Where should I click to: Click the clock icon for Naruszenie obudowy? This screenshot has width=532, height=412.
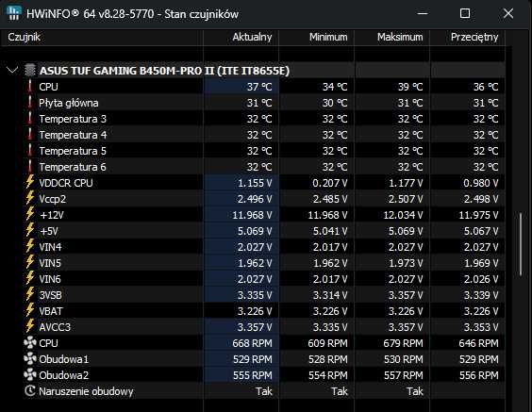click(30, 390)
